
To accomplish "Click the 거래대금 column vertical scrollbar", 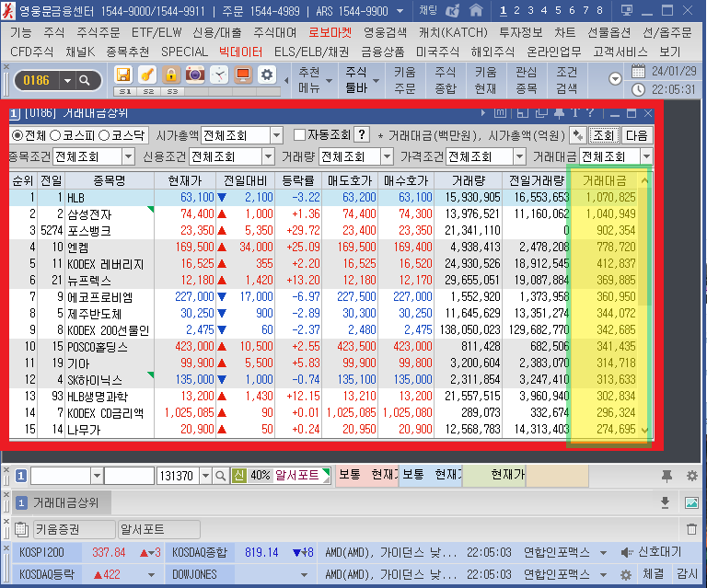I will coord(645,305).
